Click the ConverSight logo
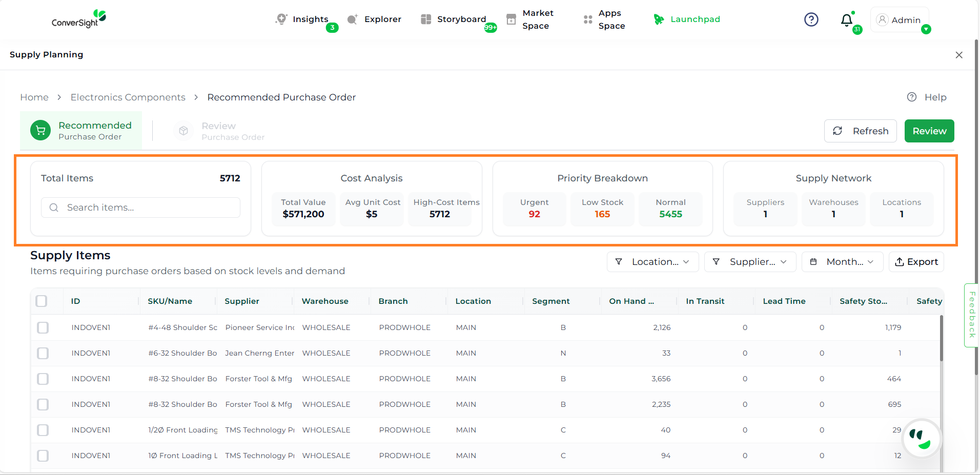 (78, 19)
